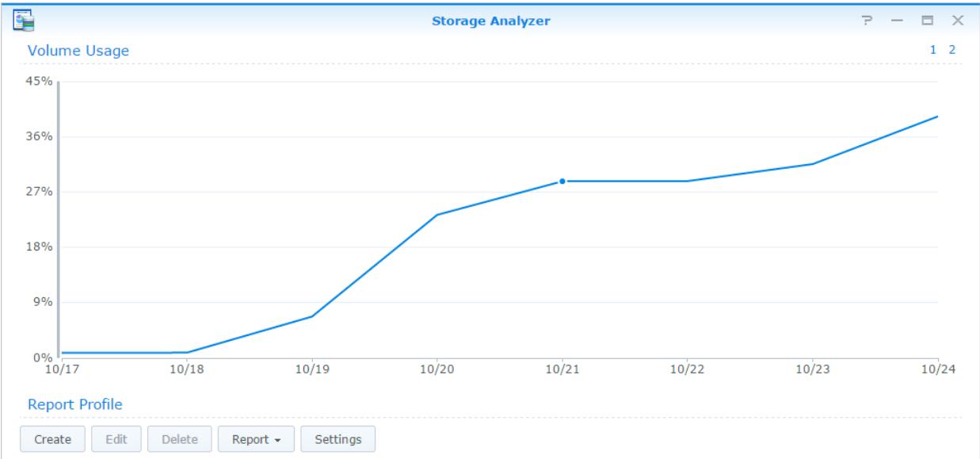This screenshot has height=459, width=980.
Task: Click the 10/18 axis label
Action: [x=185, y=369]
